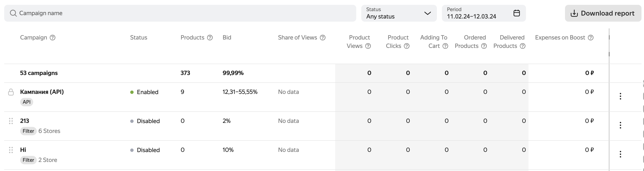Click the Adding To Cart help icon
This screenshot has height=171, width=644.
[445, 46]
